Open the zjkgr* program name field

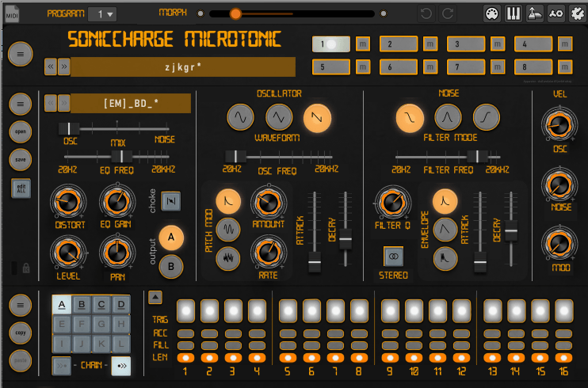coord(183,67)
